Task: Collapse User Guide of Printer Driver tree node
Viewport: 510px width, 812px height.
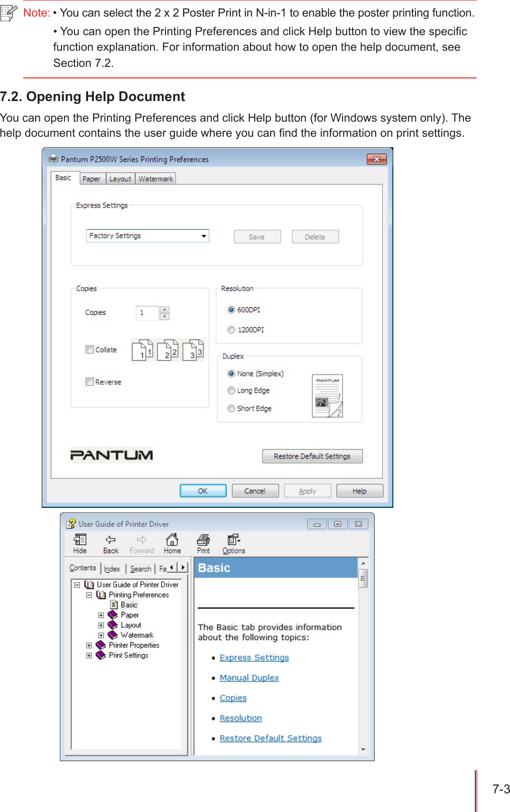Action: [x=77, y=585]
